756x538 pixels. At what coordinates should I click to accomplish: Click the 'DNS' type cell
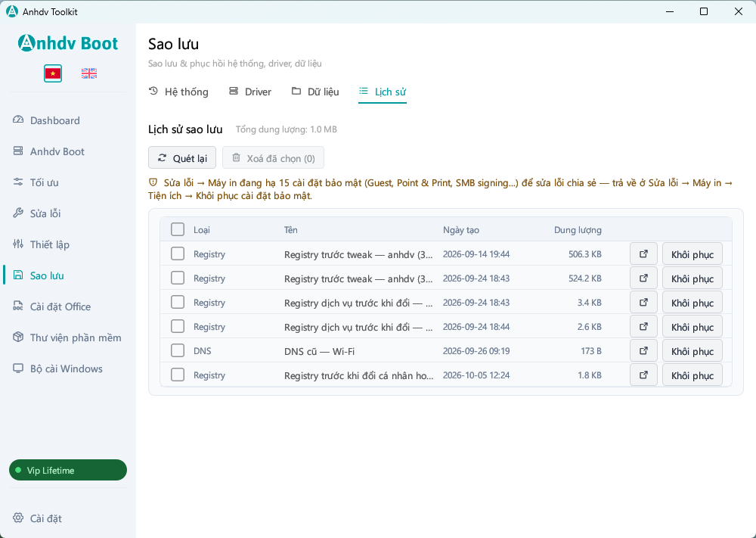[x=203, y=351]
